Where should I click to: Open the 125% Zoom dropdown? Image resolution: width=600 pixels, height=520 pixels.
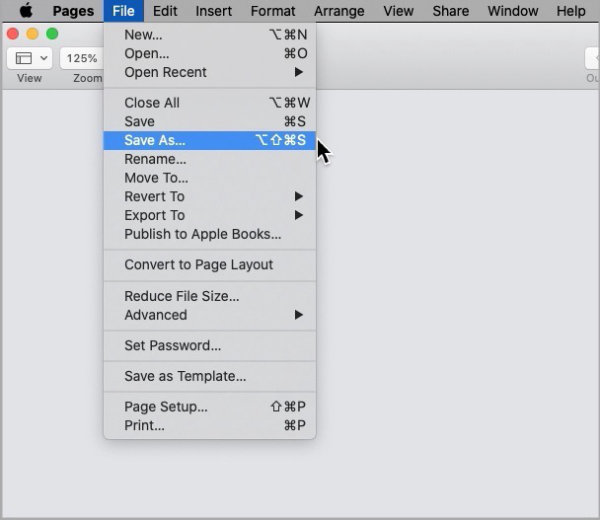coord(82,58)
